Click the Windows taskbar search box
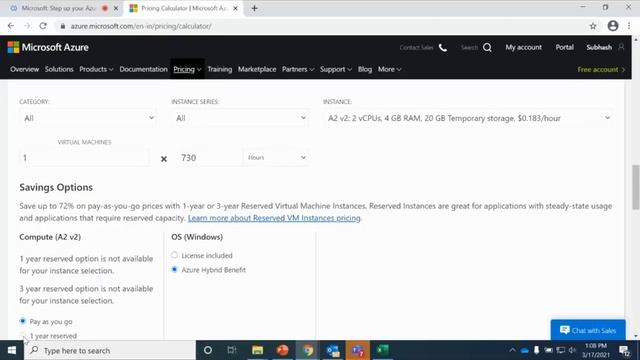The width and height of the screenshot is (640, 360). tap(110, 350)
